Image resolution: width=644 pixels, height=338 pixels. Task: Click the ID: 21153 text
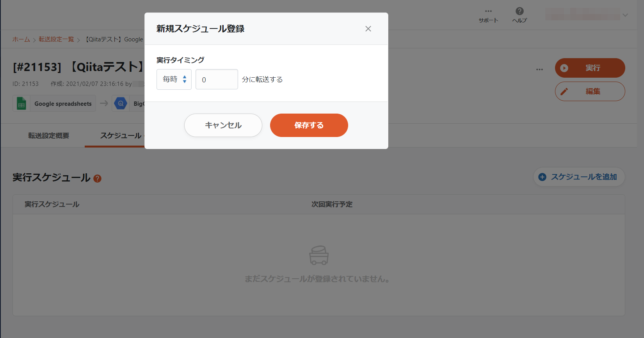point(25,84)
